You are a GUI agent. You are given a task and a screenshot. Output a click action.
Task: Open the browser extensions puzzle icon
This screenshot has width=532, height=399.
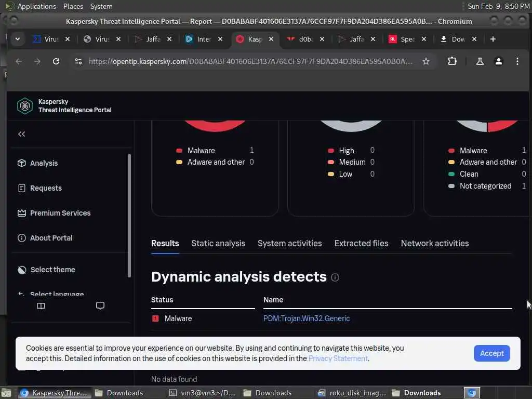point(452,61)
